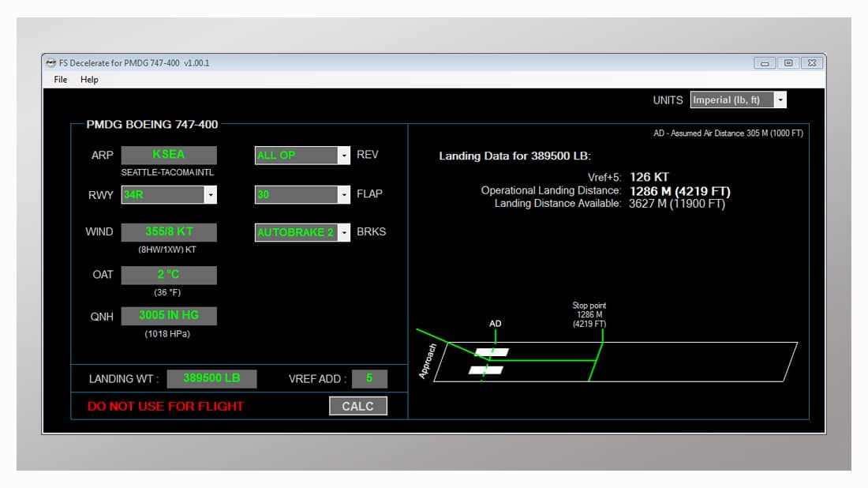Click the OAT temperature field

point(168,275)
